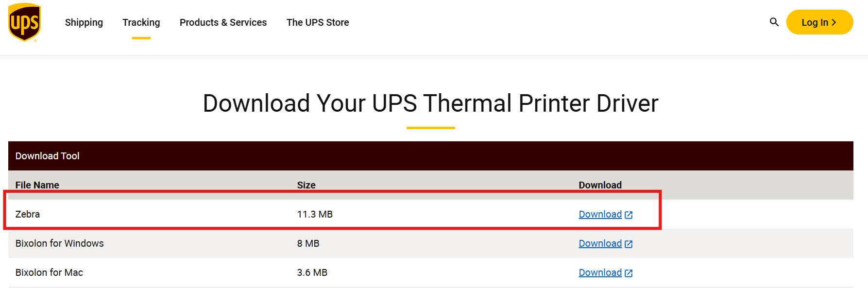This screenshot has width=868, height=304.
Task: Select the Bixolon for Mac file name
Action: [x=49, y=272]
